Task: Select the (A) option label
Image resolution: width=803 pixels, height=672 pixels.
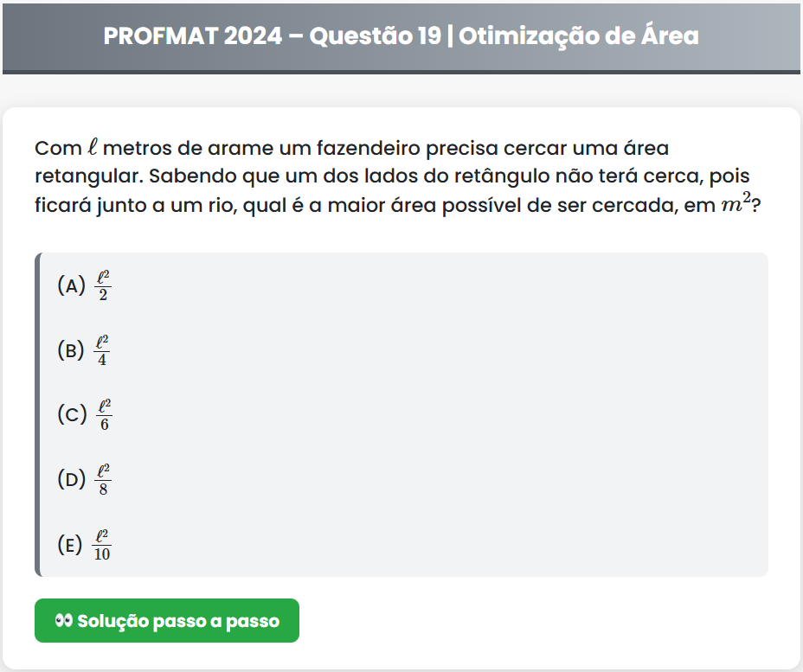Action: (x=71, y=285)
